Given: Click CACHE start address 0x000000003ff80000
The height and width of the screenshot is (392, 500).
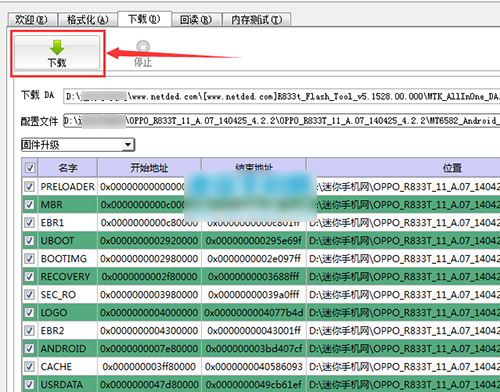Looking at the screenshot, I should pos(149,367).
